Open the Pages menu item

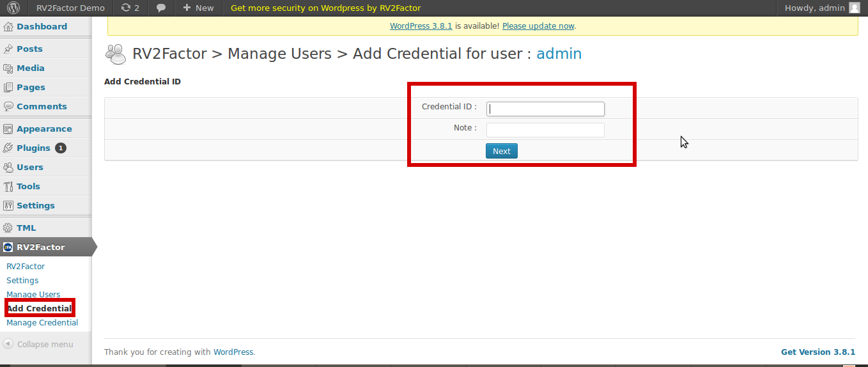[31, 87]
